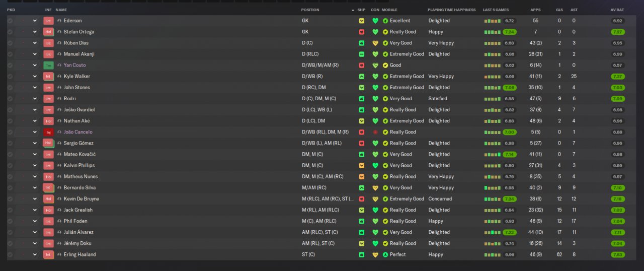Click the morale icon for John Stones

(x=385, y=88)
